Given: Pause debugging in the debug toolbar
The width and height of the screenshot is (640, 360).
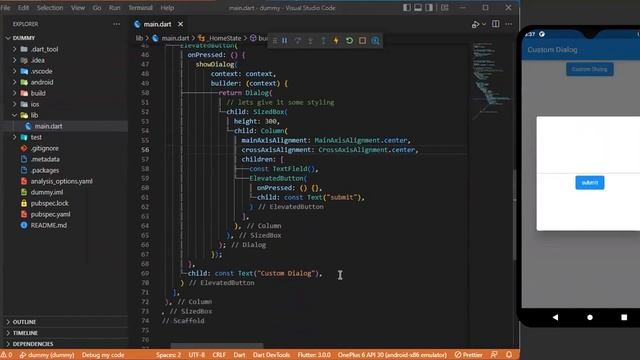Looking at the screenshot, I should [284, 40].
